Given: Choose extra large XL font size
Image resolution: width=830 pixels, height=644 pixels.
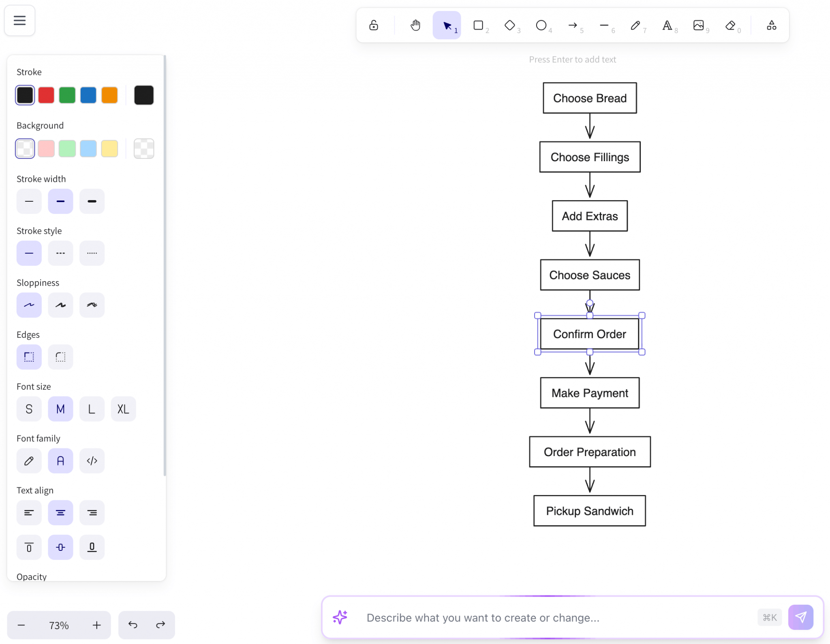Looking at the screenshot, I should pyautogui.click(x=123, y=409).
